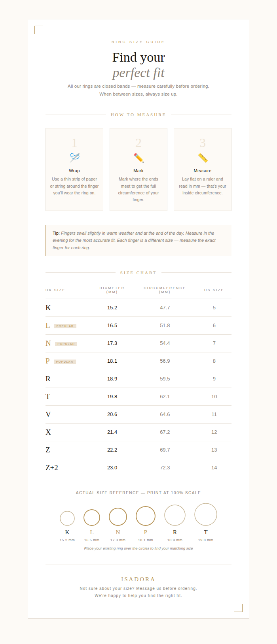The height and width of the screenshot is (644, 277).
Task: Click the ISADORA brand name in footer
Action: click(x=138, y=579)
